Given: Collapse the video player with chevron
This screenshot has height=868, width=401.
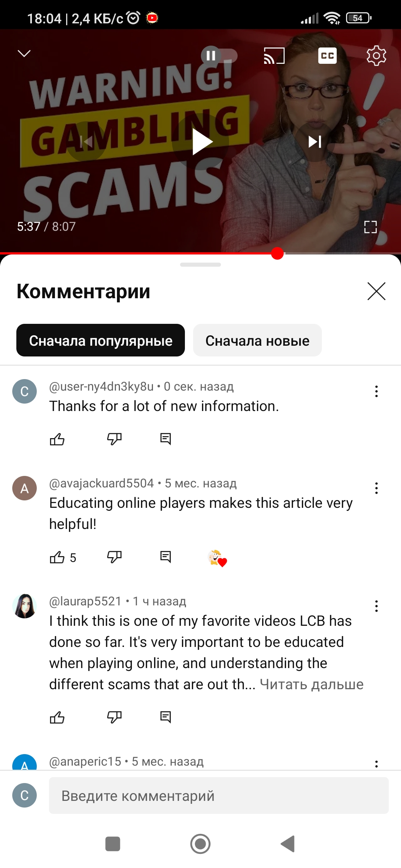Looking at the screenshot, I should [24, 54].
